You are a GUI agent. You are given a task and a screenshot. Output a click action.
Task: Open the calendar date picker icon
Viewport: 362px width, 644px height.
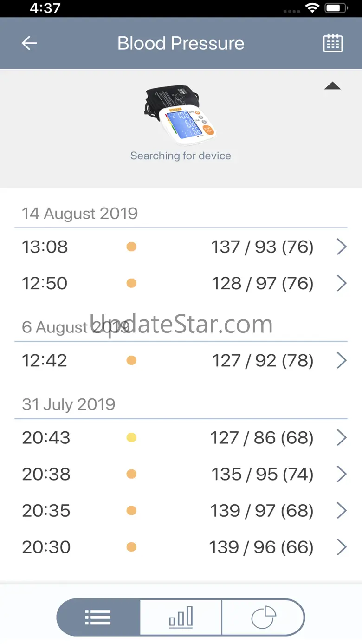[x=333, y=43]
